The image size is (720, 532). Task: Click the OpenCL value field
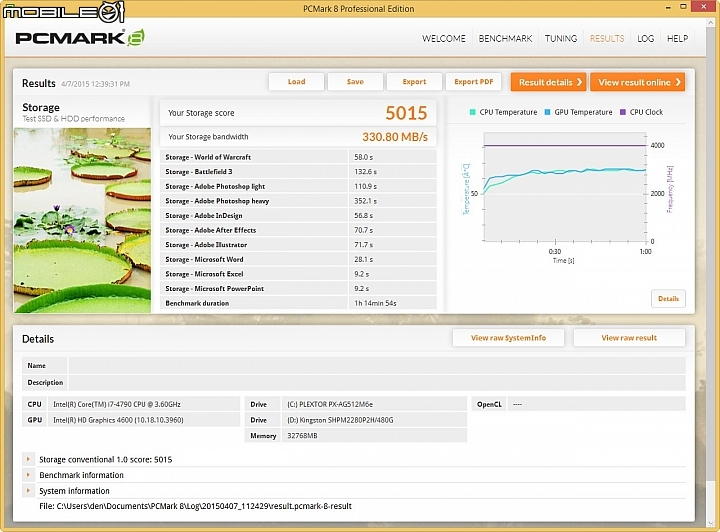coord(596,404)
